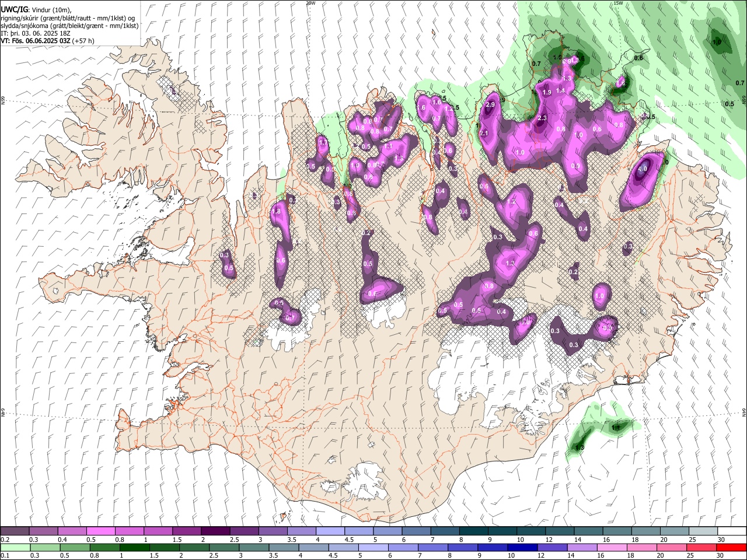This screenshot has height=560, width=747.
Task: Click the 30 label on the bottom rain scale
Action: coord(721,556)
